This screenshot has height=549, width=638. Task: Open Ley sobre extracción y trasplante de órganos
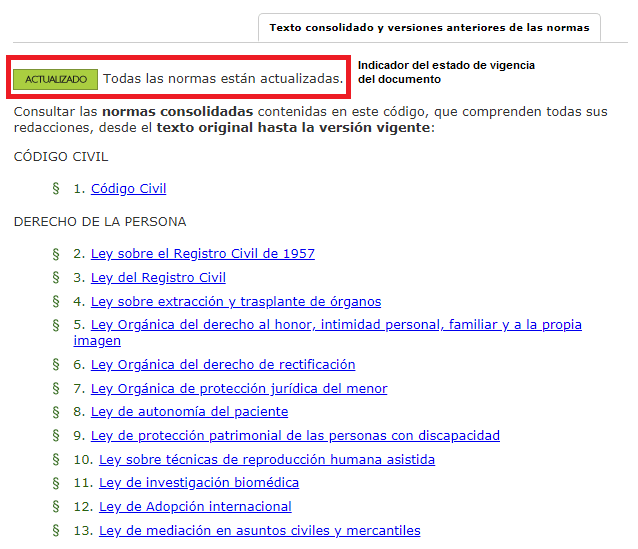235,302
